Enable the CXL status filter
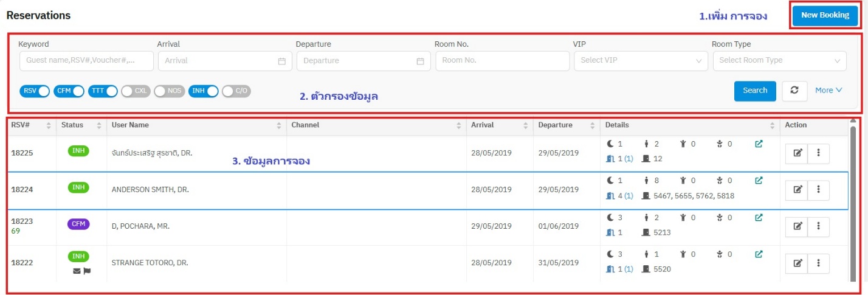868x295 pixels. coord(135,91)
